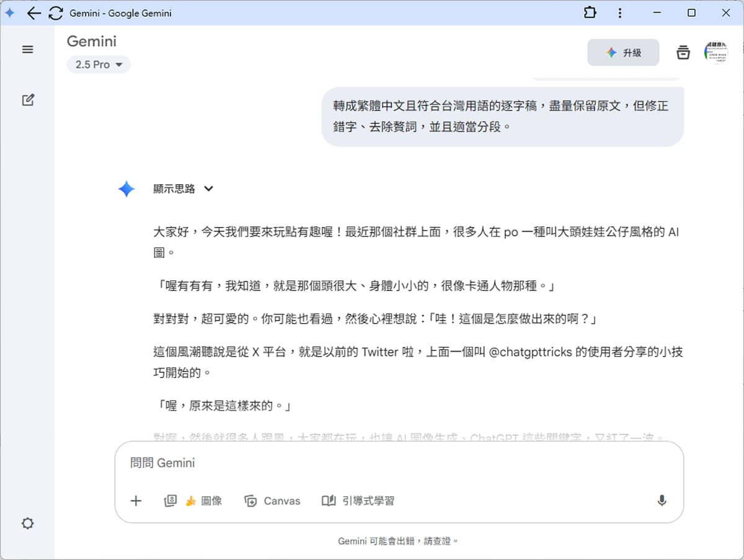Screen dimensions: 744x560
Task: Click the back arrow in the title bar
Action: tap(34, 13)
